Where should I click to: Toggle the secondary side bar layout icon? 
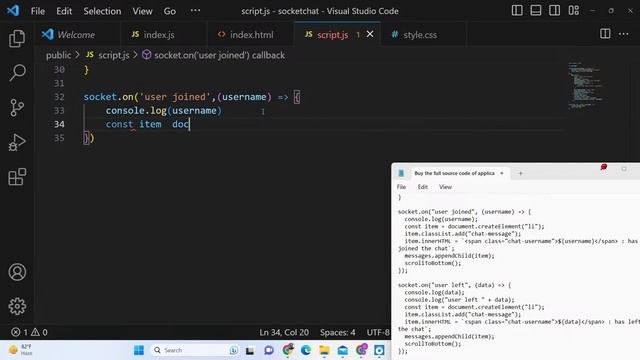[554, 10]
